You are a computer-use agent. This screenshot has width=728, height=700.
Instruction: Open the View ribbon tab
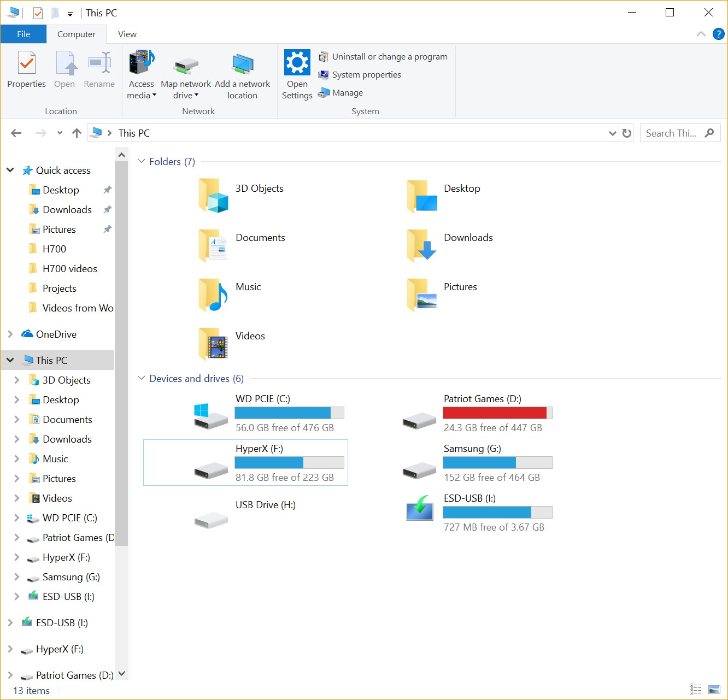(x=127, y=34)
